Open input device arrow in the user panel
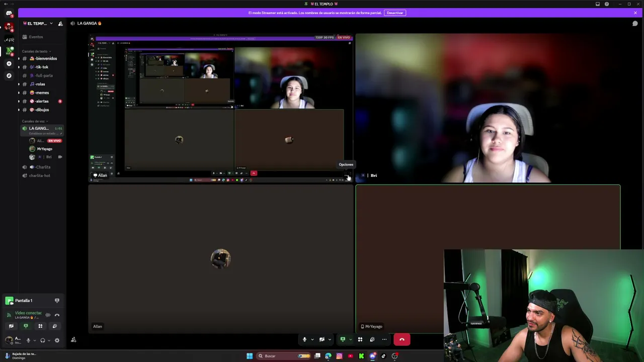This screenshot has width=644, height=362. pyautogui.click(x=34, y=340)
